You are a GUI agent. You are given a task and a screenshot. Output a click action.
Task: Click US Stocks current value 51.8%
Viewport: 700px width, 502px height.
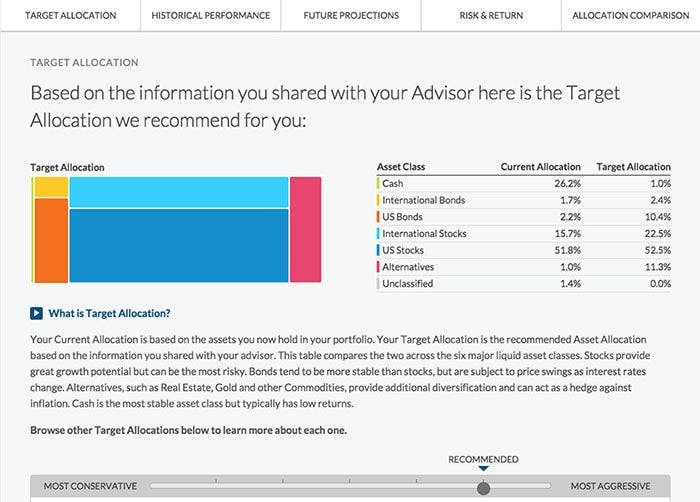[x=567, y=250]
